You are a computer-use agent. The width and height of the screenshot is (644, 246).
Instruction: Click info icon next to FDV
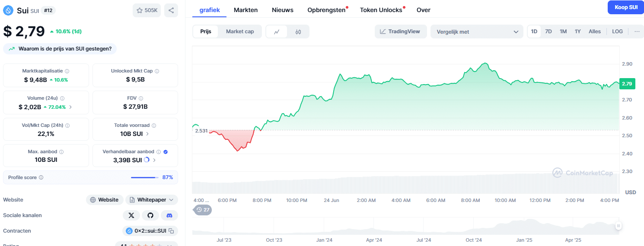(141, 98)
